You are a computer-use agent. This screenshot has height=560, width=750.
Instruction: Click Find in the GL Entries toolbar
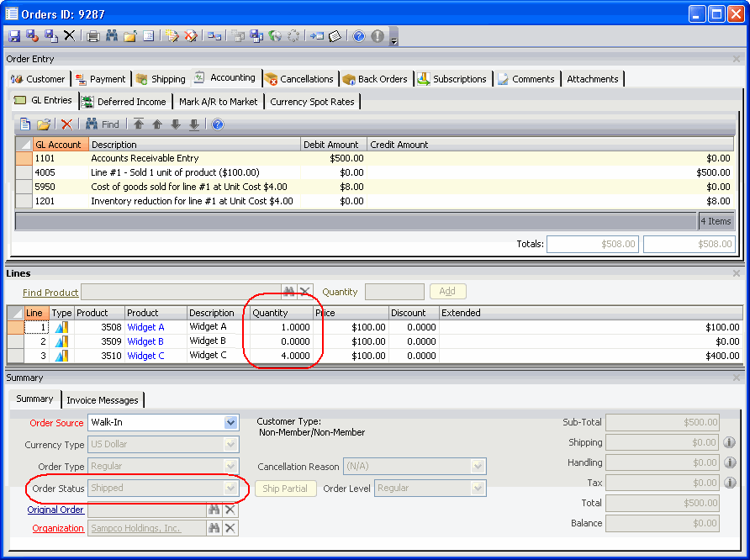(103, 124)
